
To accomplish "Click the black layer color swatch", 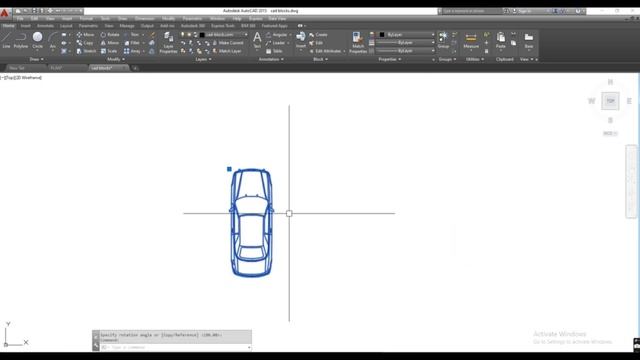I will pos(202,35).
